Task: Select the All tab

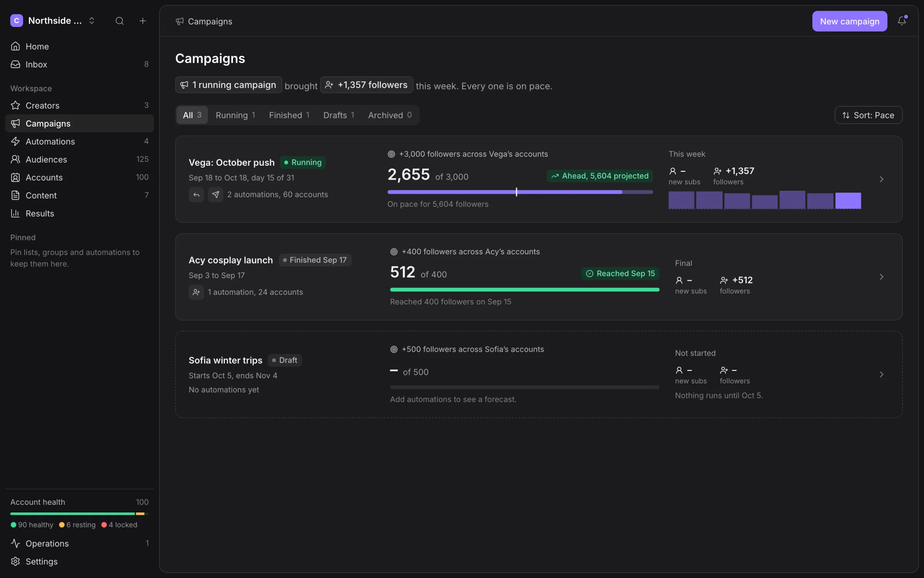Action: 192,115
